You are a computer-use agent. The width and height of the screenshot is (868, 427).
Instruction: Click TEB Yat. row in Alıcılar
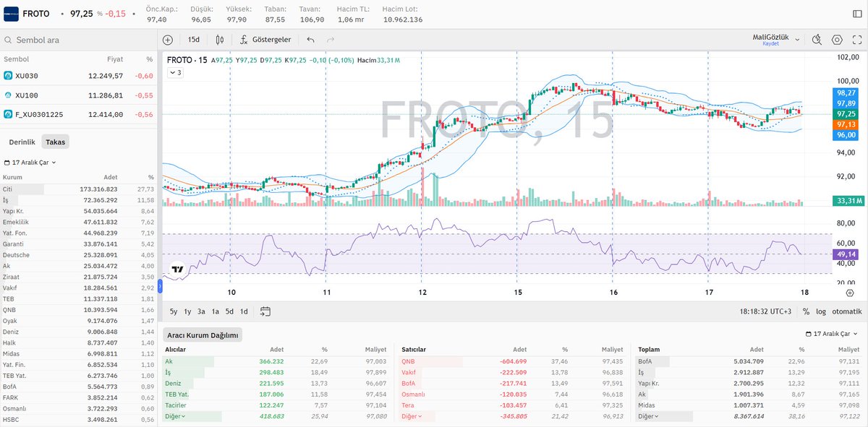(276, 394)
